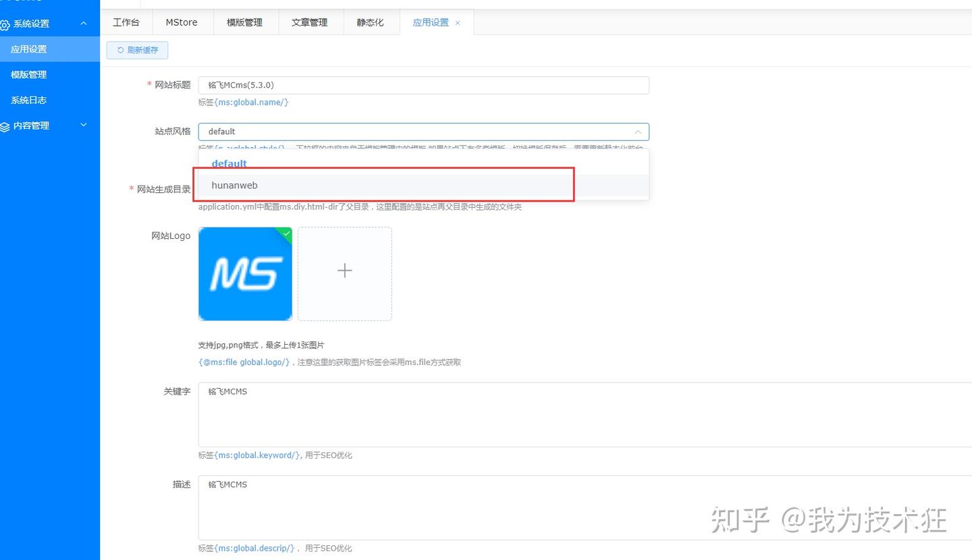Select default in the open dropdown list

tap(229, 163)
